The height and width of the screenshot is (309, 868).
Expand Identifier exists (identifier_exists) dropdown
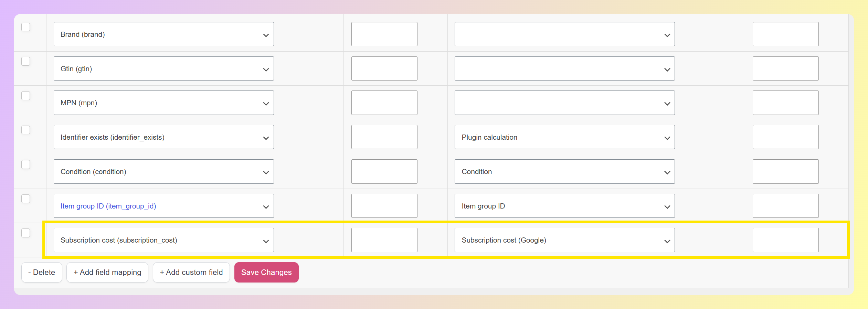(164, 137)
